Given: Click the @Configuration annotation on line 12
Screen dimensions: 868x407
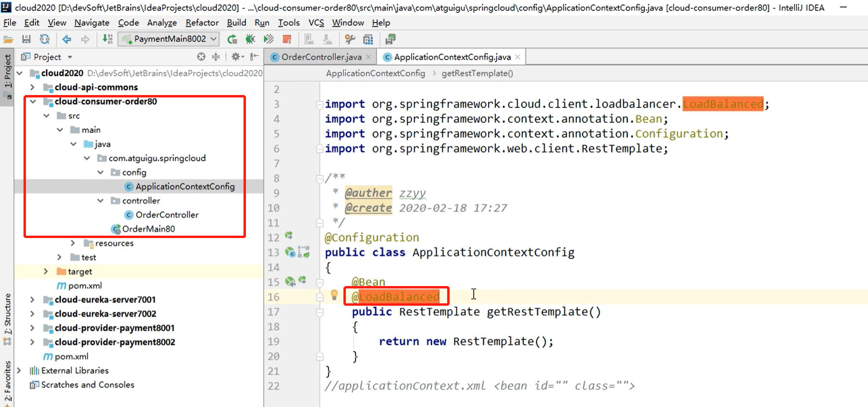Looking at the screenshot, I should tap(372, 238).
